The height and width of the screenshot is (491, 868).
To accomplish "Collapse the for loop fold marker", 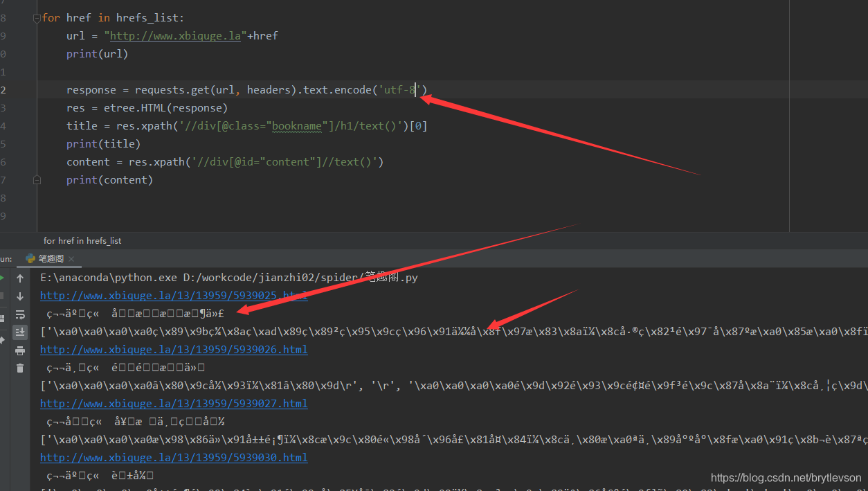I will point(37,19).
